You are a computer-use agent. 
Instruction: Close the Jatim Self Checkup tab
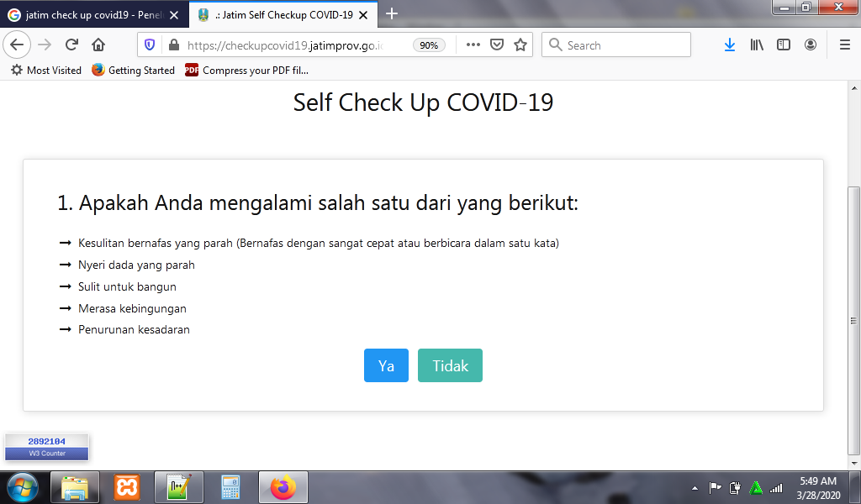[x=363, y=15]
